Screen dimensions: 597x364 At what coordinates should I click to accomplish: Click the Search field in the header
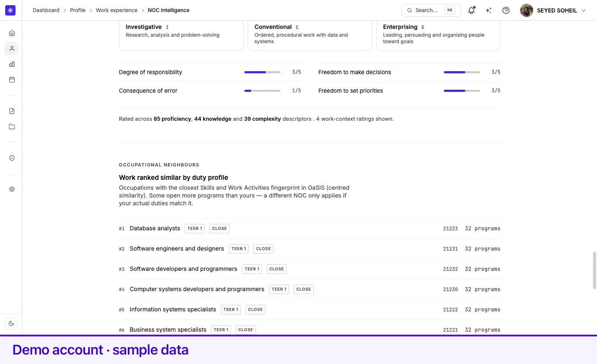click(x=431, y=10)
